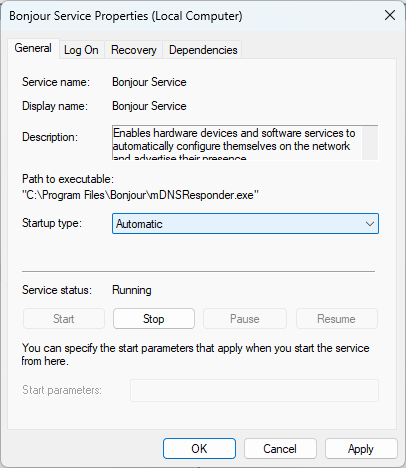Switch to the Recovery tab
This screenshot has height=468, width=406.
pyautogui.click(x=134, y=50)
